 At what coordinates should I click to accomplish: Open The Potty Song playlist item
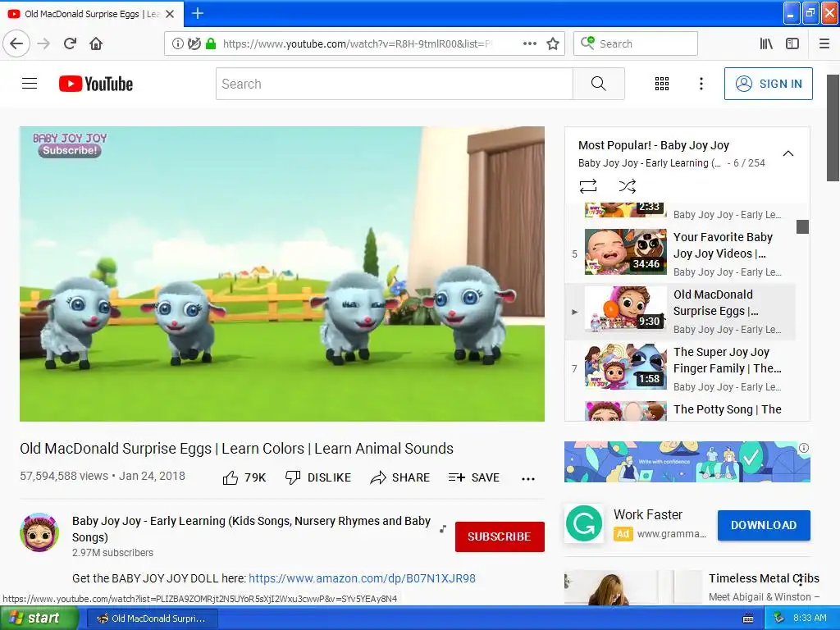pos(680,410)
